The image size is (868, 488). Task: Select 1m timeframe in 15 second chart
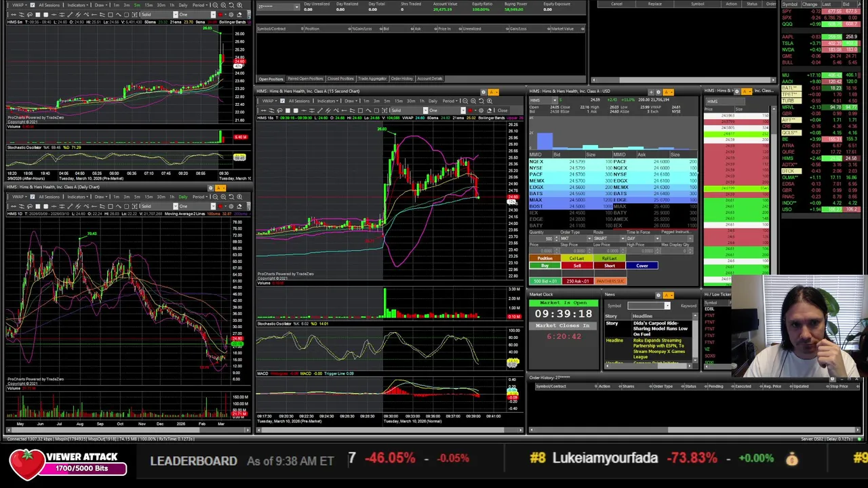tap(366, 101)
